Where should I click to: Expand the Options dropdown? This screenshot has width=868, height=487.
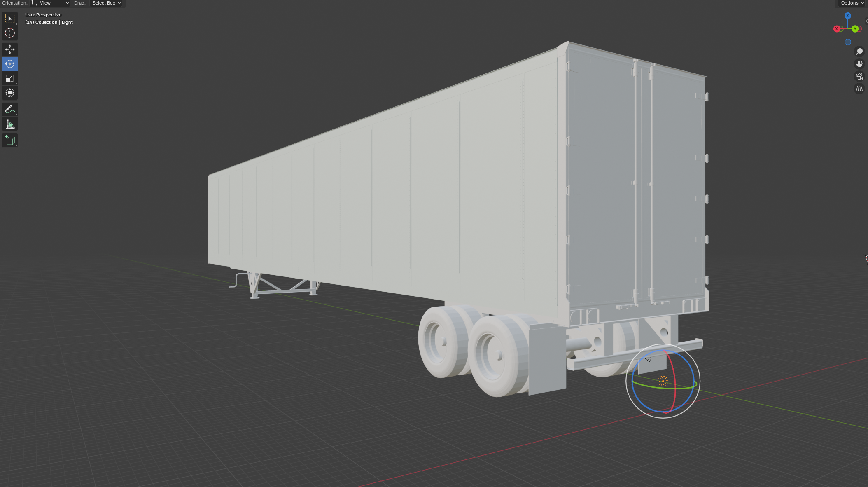point(852,3)
